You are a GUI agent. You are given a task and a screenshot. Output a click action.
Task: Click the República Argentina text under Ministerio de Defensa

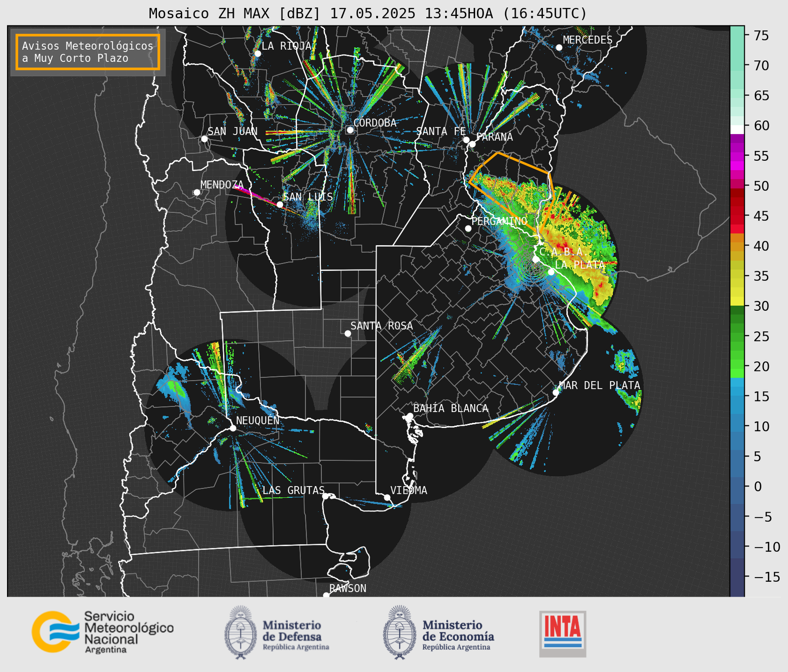click(296, 647)
